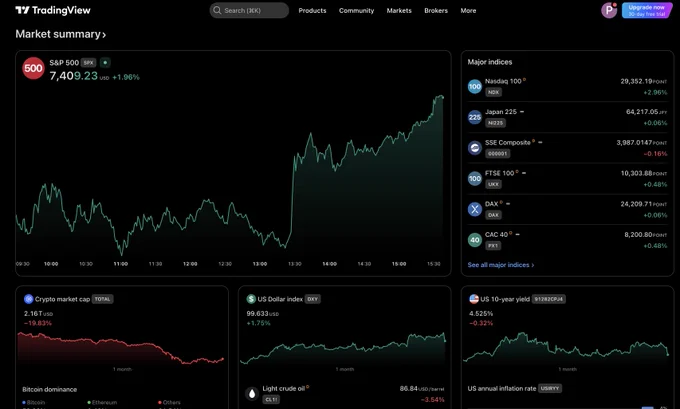Click the Nasdaq 100 value 29,352.19
The height and width of the screenshot is (409, 680).
click(636, 81)
